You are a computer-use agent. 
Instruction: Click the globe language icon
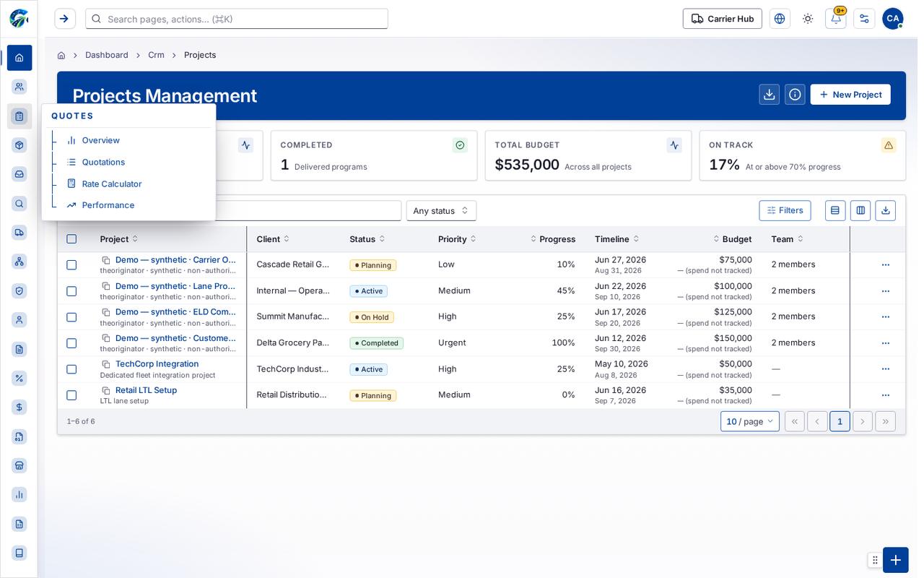[x=780, y=19]
